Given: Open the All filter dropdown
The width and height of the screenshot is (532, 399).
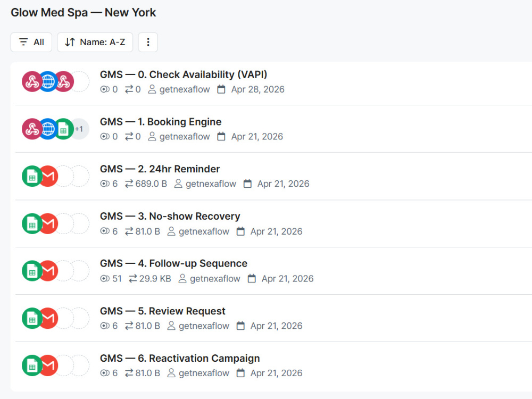Looking at the screenshot, I should pos(31,42).
